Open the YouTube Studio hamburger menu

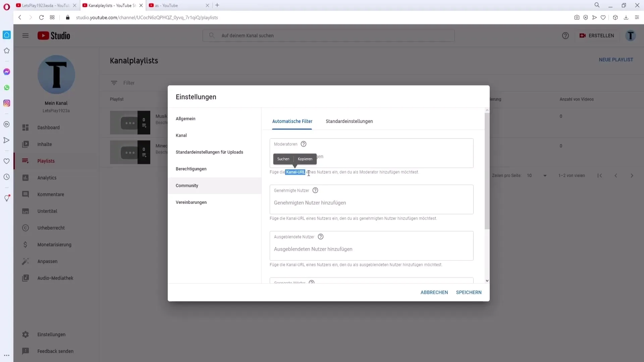click(25, 36)
